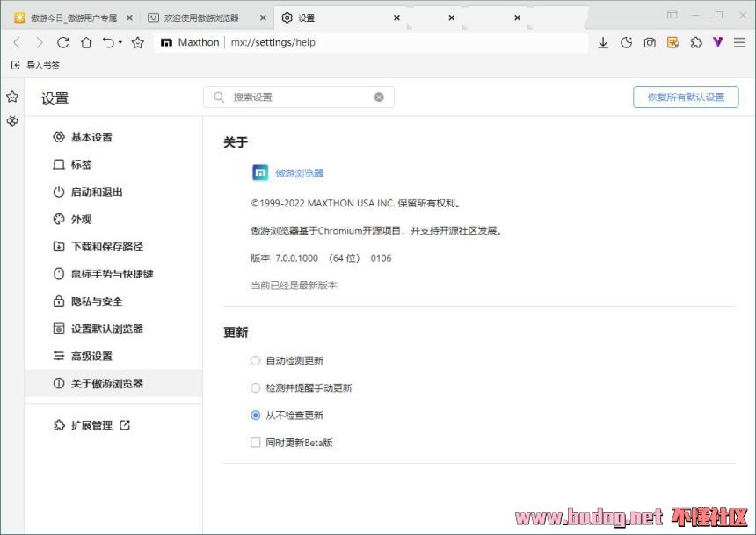Expand the undo history dropdown arrow
756x535 pixels.
pyautogui.click(x=120, y=43)
